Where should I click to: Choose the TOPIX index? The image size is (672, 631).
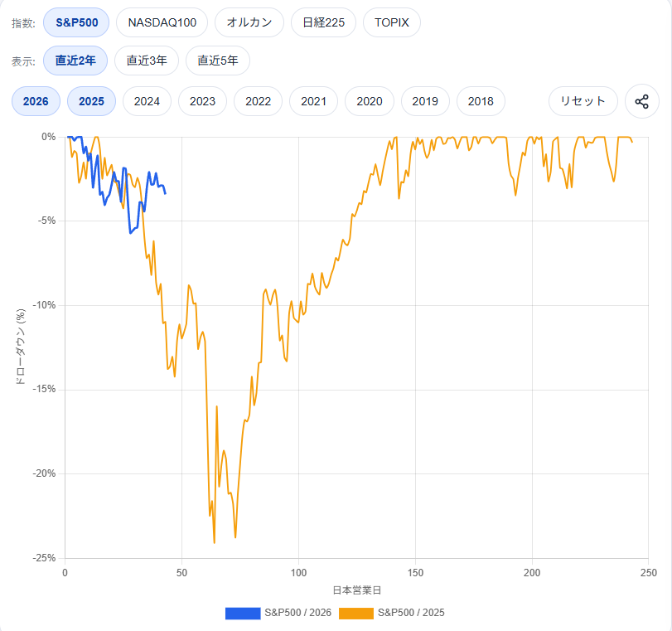392,22
